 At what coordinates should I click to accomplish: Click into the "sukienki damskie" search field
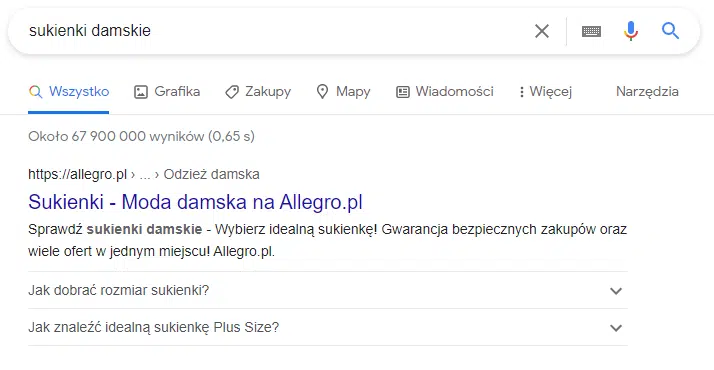(273, 31)
